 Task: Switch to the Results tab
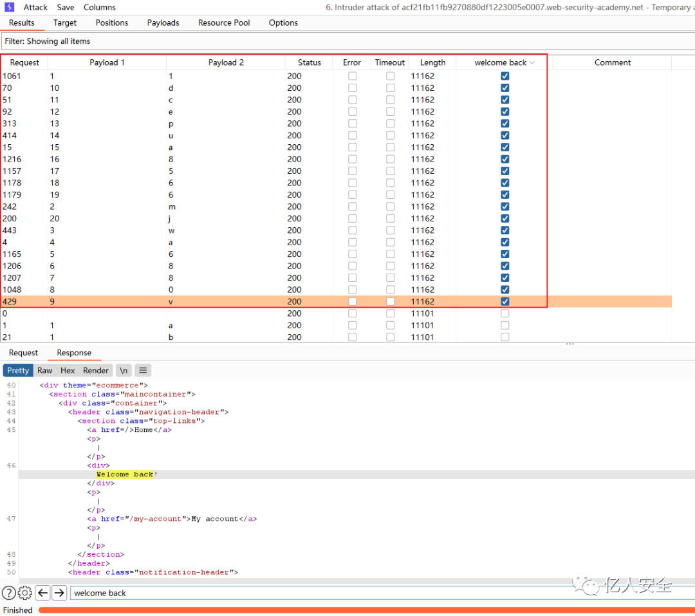(x=22, y=23)
